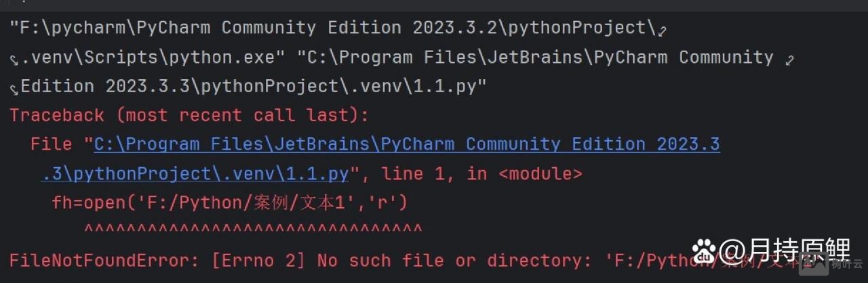The width and height of the screenshot is (868, 283).
Task: Click the line 1, in <module> text
Action: 481,174
